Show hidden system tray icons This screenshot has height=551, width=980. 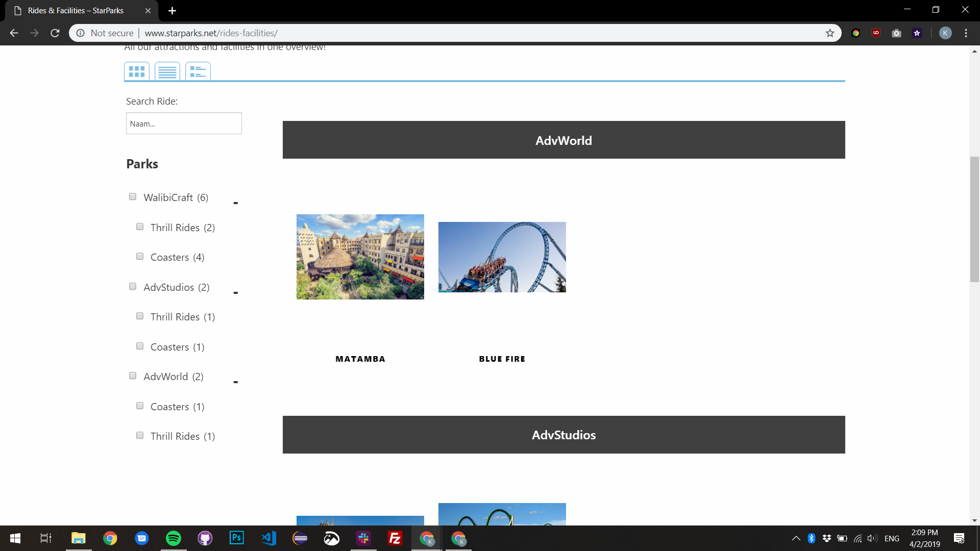796,538
